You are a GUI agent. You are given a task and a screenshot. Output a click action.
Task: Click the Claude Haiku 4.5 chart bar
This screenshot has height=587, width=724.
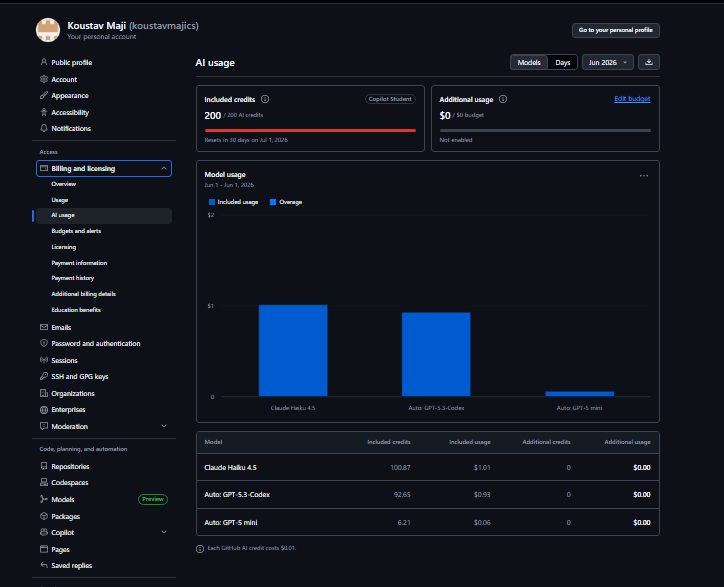point(293,350)
